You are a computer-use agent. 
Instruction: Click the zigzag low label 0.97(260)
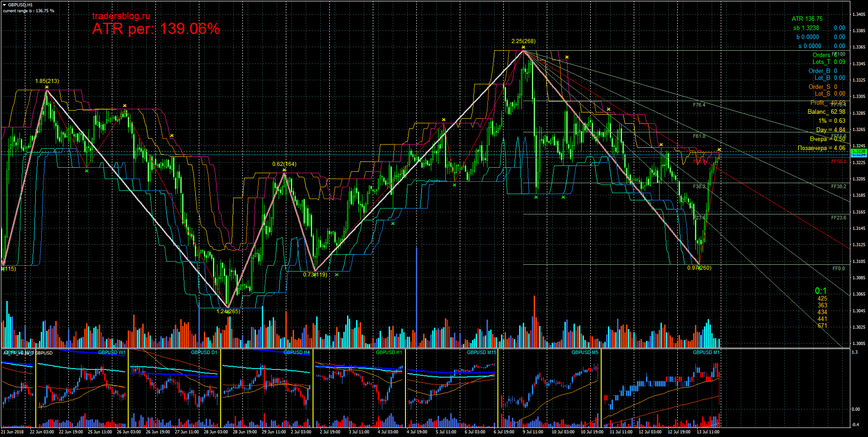tap(699, 268)
